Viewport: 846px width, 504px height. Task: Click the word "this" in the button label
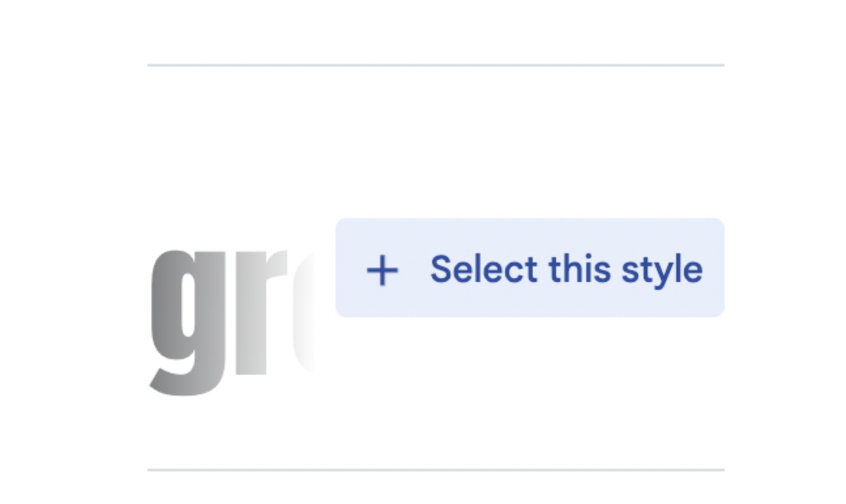[579, 268]
